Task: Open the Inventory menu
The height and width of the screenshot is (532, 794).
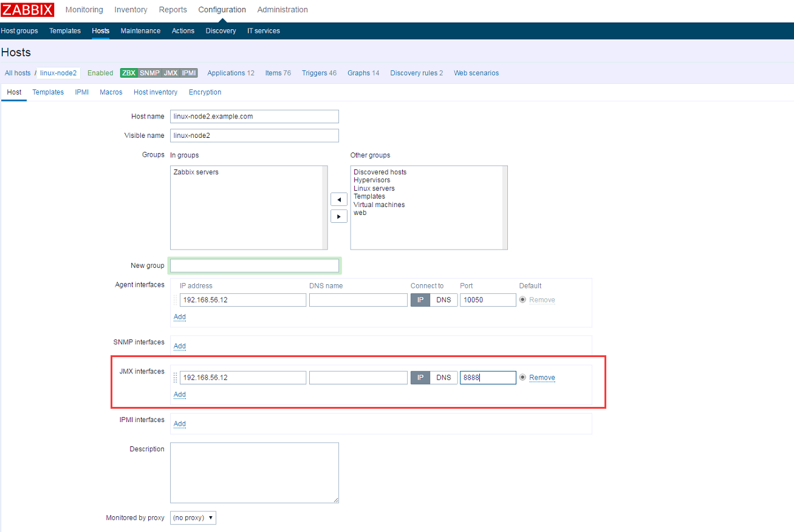Action: click(131, 10)
